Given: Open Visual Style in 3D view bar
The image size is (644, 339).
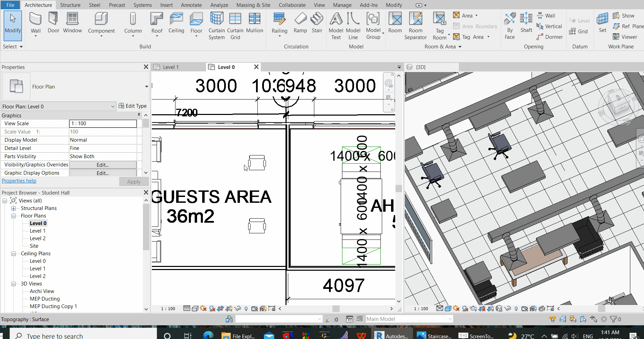Looking at the screenshot, I should point(448,308).
